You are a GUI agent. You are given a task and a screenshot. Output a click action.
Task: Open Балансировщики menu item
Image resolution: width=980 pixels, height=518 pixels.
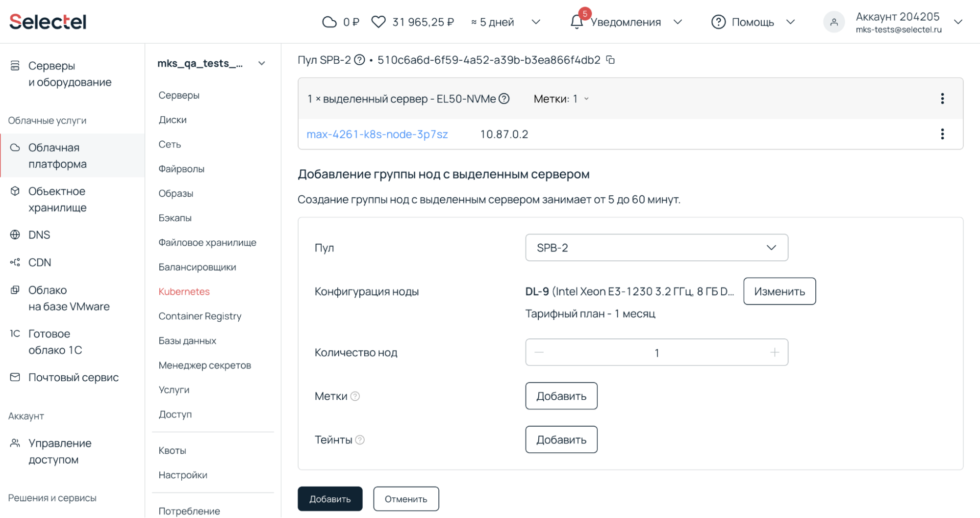pos(197,267)
